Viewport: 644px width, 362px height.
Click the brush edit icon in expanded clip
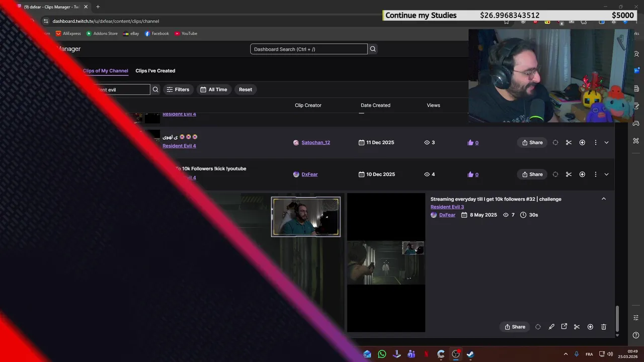[551, 327]
